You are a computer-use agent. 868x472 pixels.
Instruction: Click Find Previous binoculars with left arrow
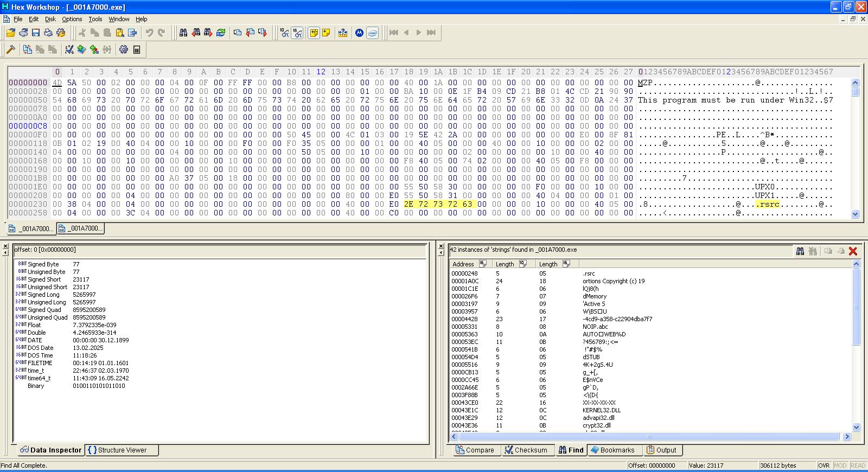pyautogui.click(x=196, y=33)
